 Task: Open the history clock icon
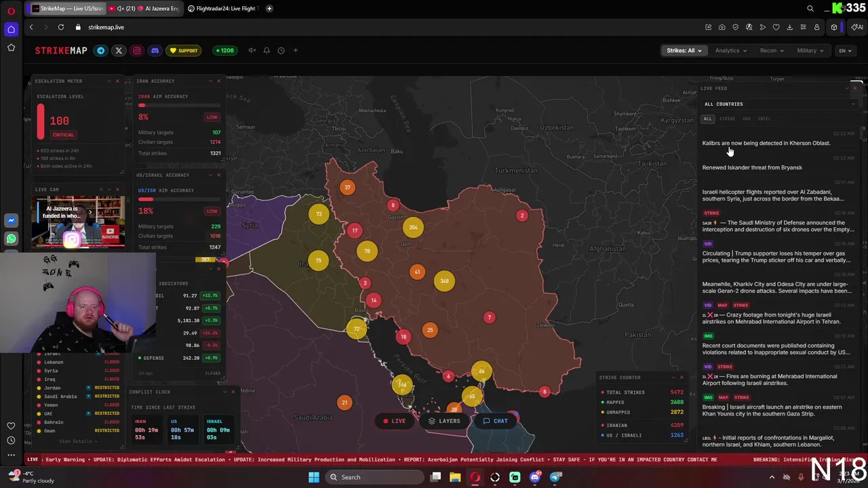pos(281,50)
